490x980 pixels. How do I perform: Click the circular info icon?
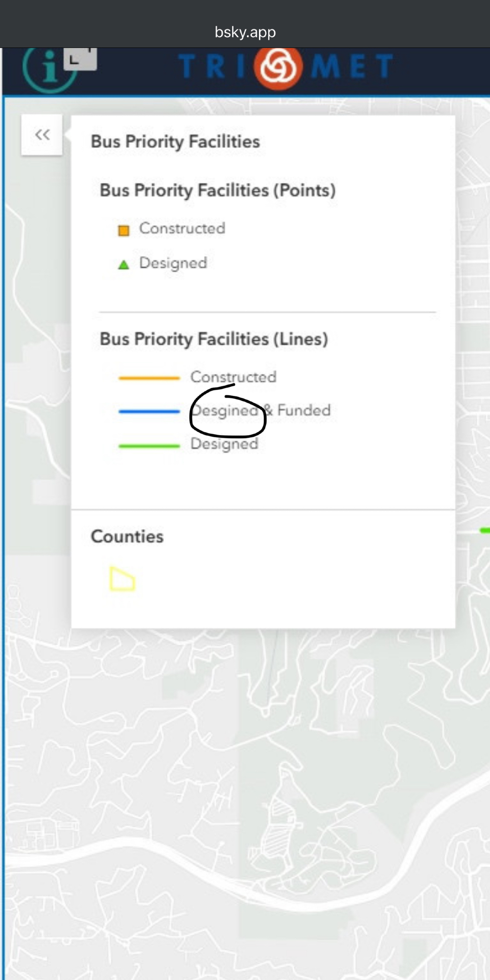click(49, 69)
